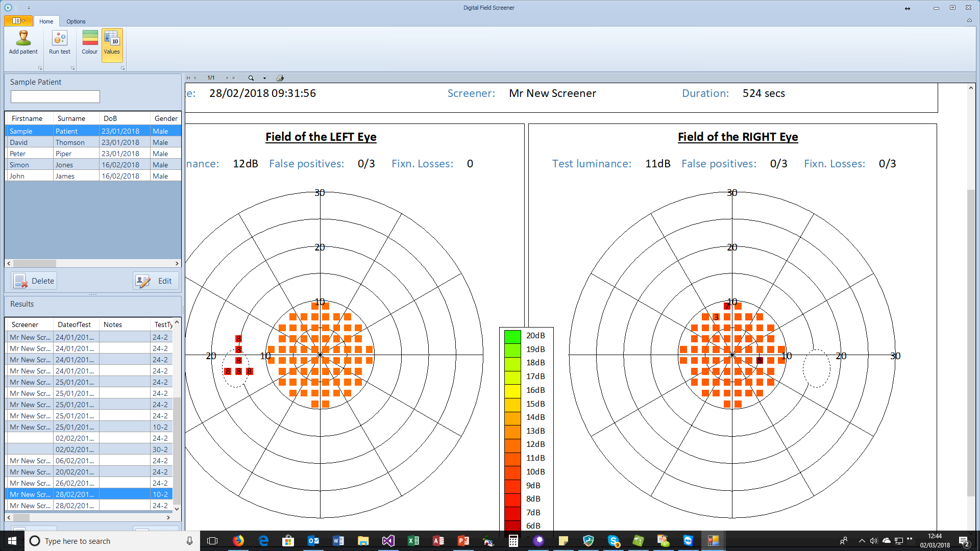Viewport: 980px width, 551px height.
Task: Expand the quick access toolbar dropdown
Action: pos(29,8)
